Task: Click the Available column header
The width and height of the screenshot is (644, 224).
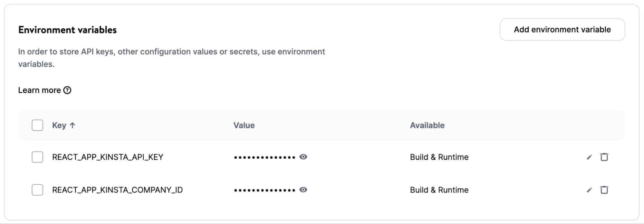Action: pyautogui.click(x=427, y=125)
